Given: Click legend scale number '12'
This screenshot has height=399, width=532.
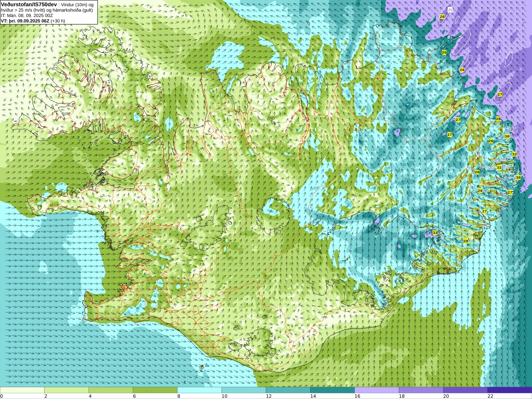Looking at the screenshot, I should tap(268, 396).
